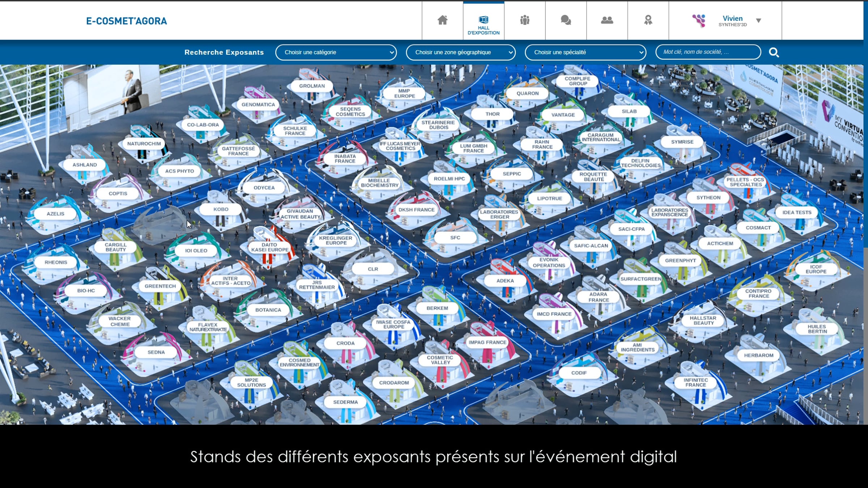The height and width of the screenshot is (488, 868).
Task: Click the SILAB stand label
Action: pos(629,111)
